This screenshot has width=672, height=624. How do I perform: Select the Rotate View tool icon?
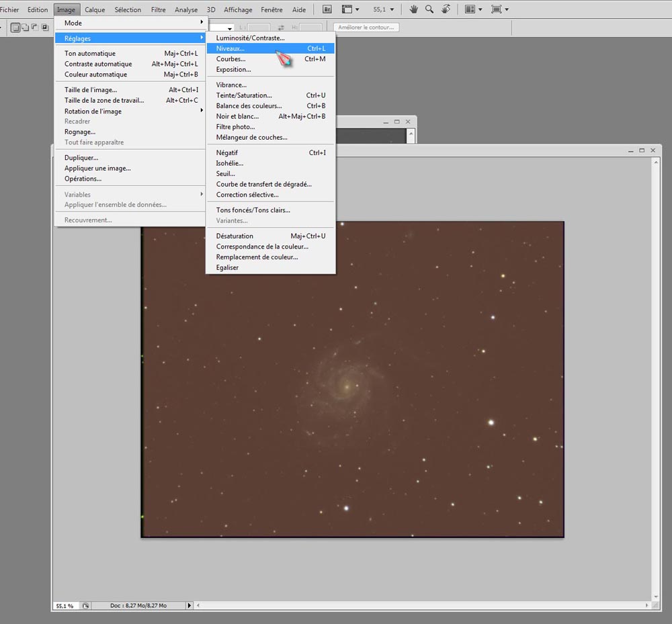pos(446,9)
